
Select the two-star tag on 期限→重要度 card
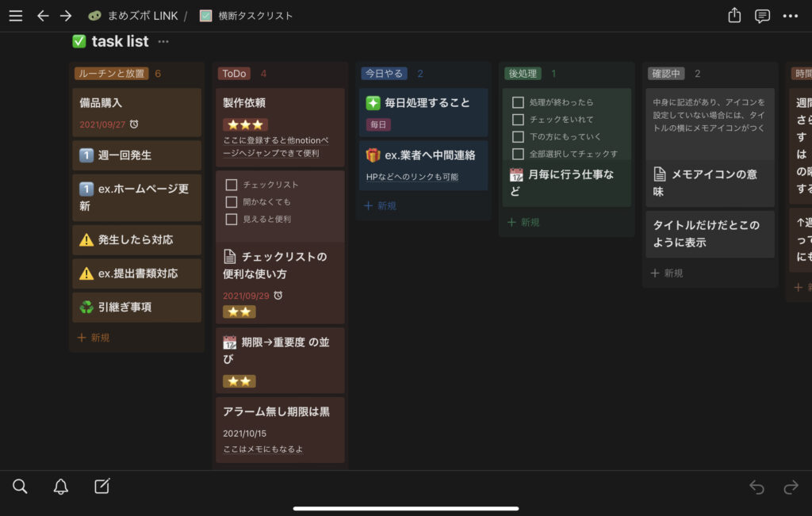click(239, 381)
